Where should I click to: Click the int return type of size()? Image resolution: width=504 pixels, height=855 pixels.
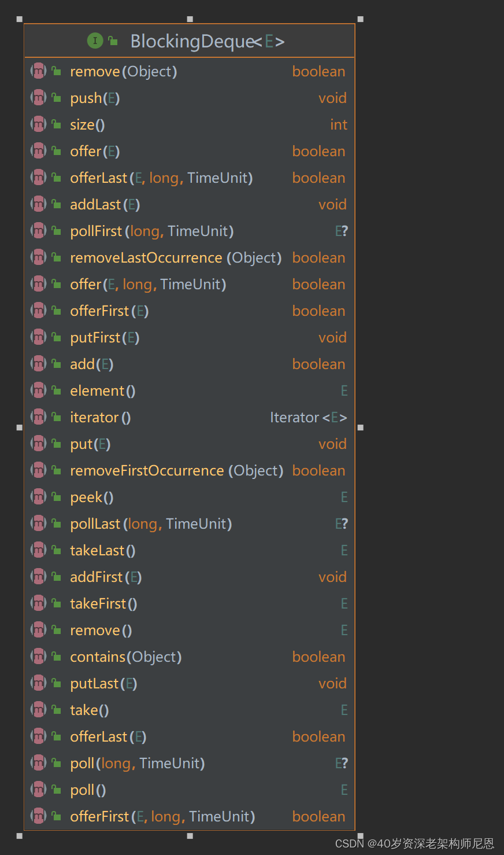coord(339,124)
